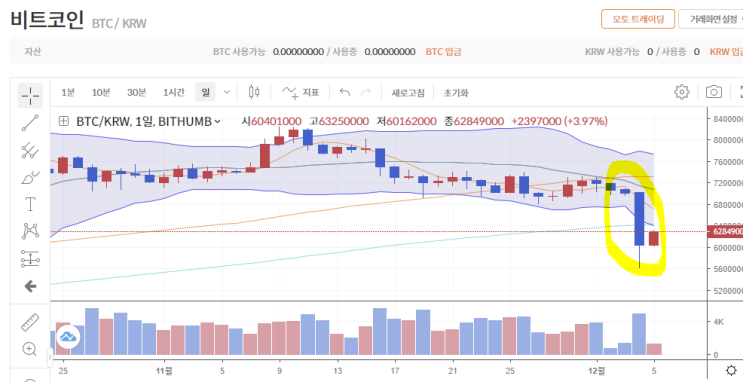Click the BTC 입금 deposit link
The width and height of the screenshot is (743, 382).
click(x=444, y=52)
